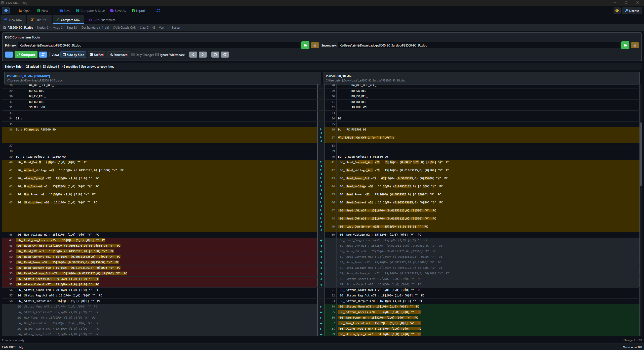
Task: Click 'Sigs: 38' in file info bar
Action: tap(72, 28)
